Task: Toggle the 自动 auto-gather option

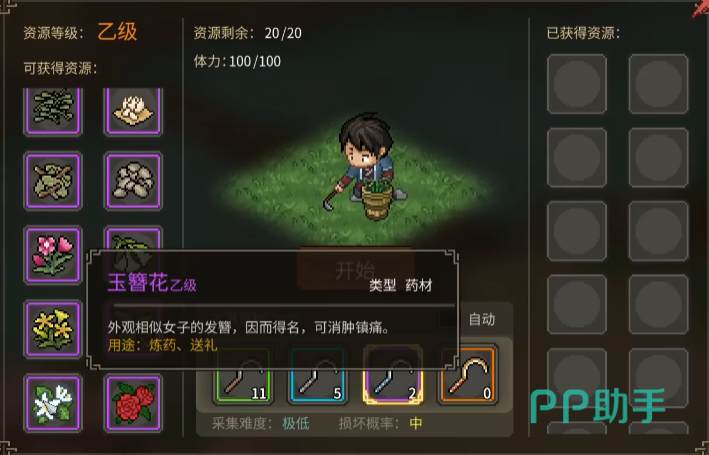Action: tap(482, 319)
